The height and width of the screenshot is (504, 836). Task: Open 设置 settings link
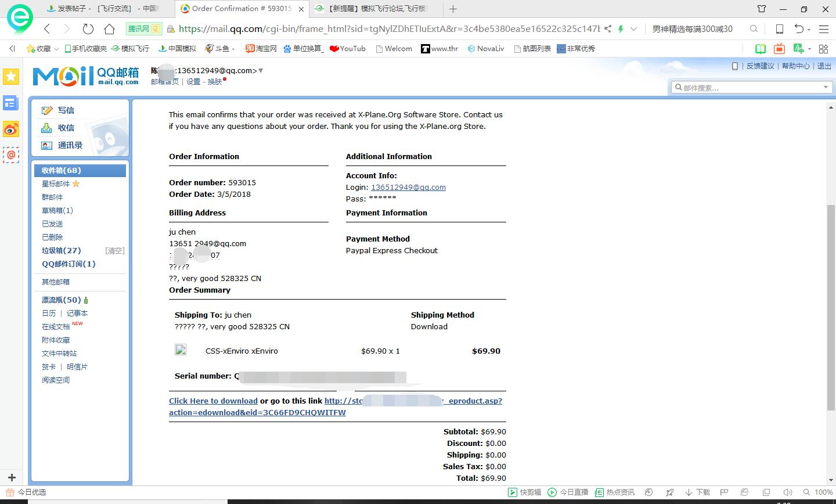[193, 81]
